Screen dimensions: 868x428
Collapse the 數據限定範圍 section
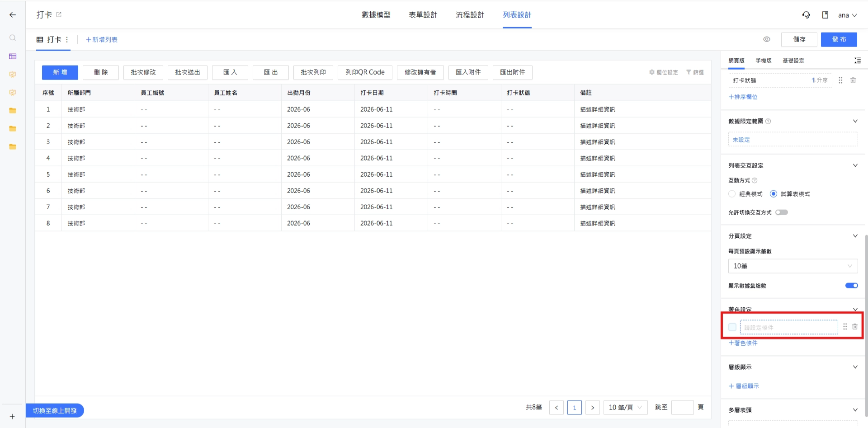point(855,121)
